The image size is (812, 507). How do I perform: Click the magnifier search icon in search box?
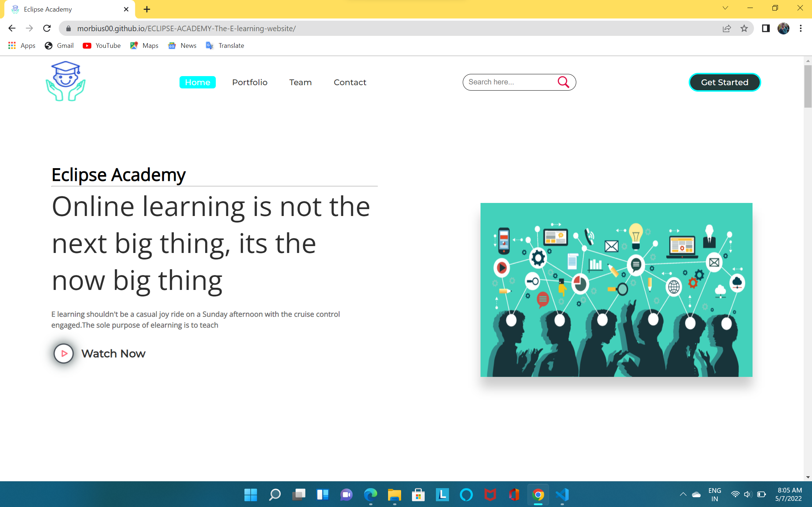(x=563, y=82)
